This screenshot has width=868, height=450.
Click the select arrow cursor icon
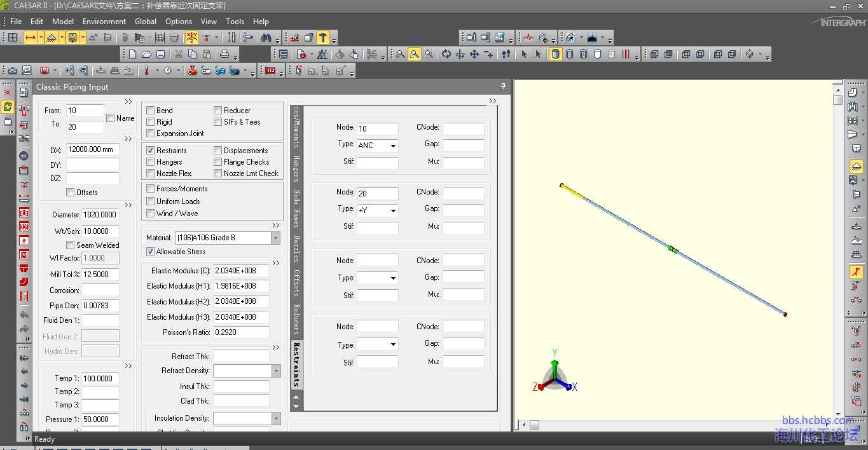coord(524,55)
